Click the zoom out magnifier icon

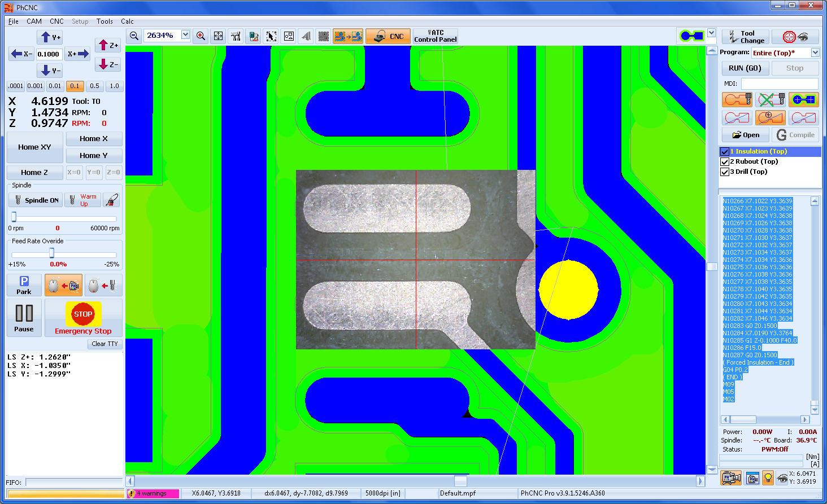[x=134, y=36]
